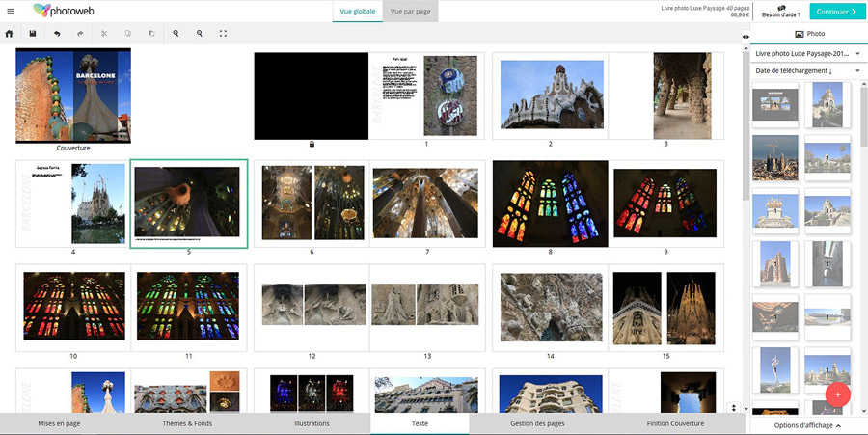The height and width of the screenshot is (435, 868).
Task: Click the photoweb logo
Action: pos(62,11)
